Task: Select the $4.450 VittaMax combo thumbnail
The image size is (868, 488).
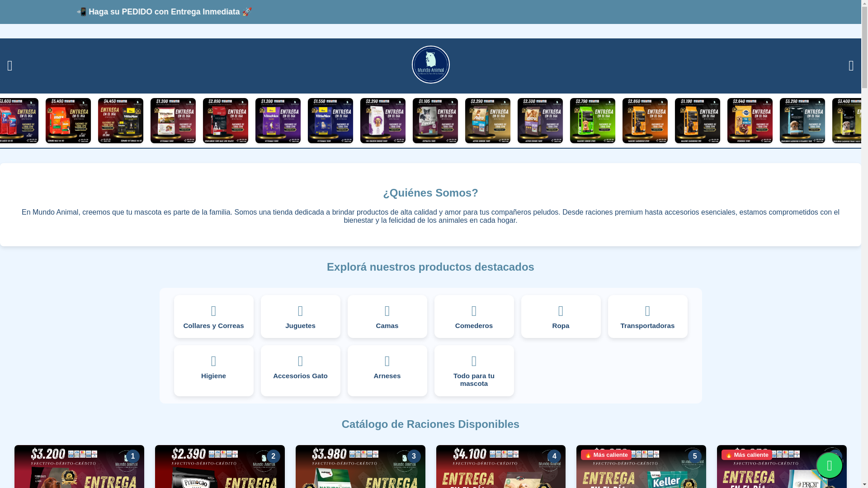Action: (121, 121)
